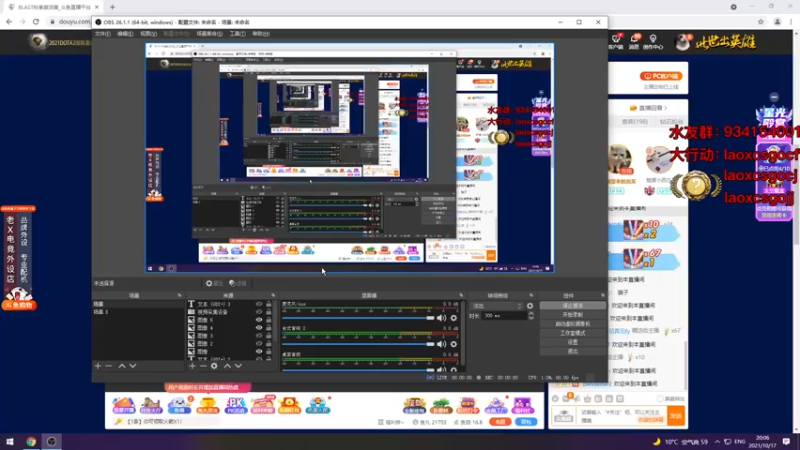This screenshot has height=450, width=800.
Task: Open the settings gear for 麦克风/Aux
Action: tap(454, 318)
